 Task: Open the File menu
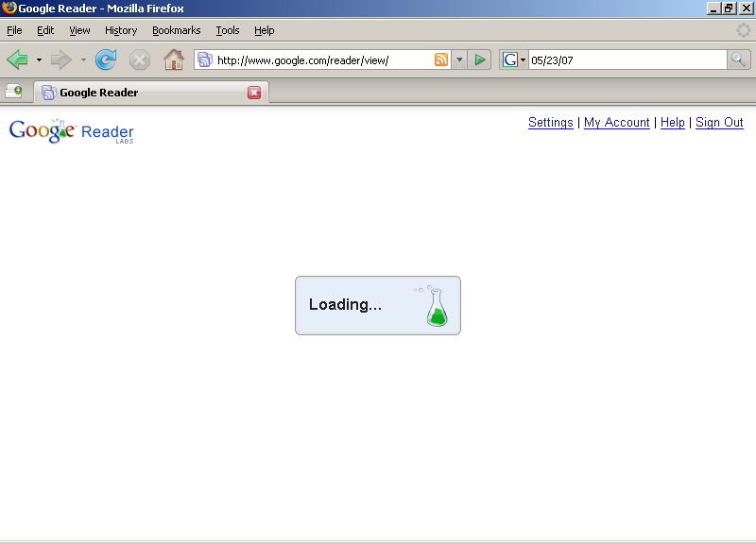(x=14, y=30)
